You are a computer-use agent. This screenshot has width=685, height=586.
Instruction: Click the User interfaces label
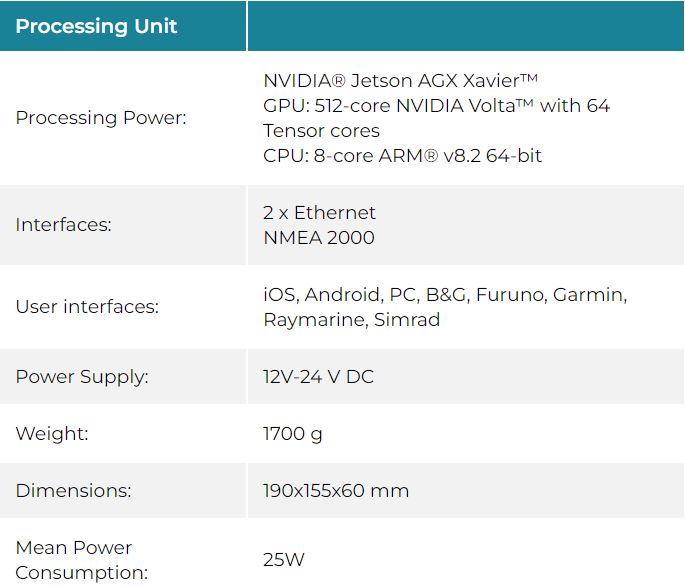click(x=87, y=307)
